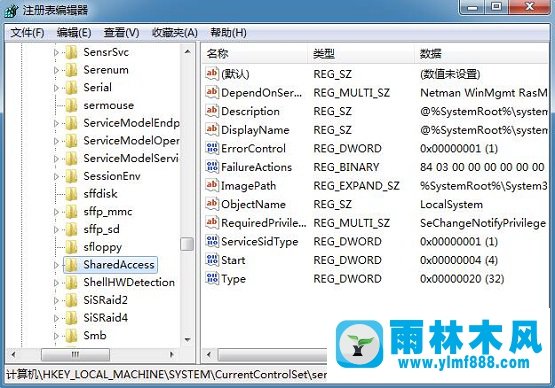Open the 收藏夹(A) menu
The width and height of the screenshot is (555, 388).
174,33
